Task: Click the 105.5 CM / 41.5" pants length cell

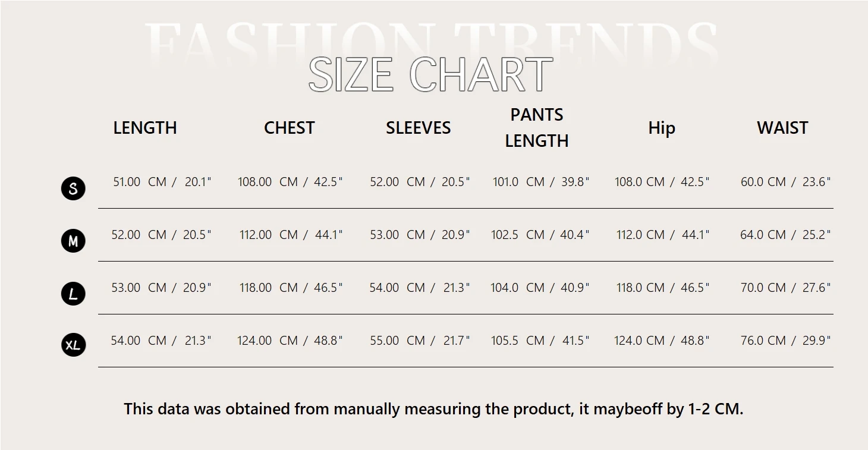Action: click(540, 341)
